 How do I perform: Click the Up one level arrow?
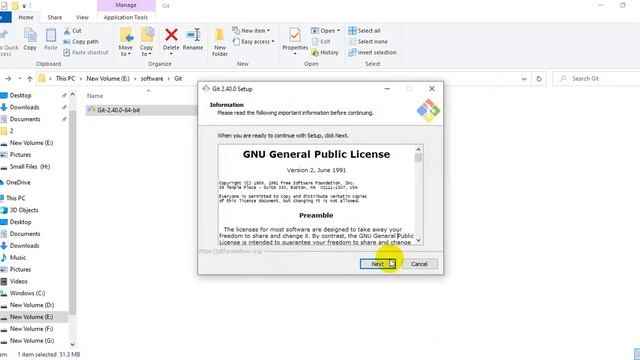coord(30,79)
